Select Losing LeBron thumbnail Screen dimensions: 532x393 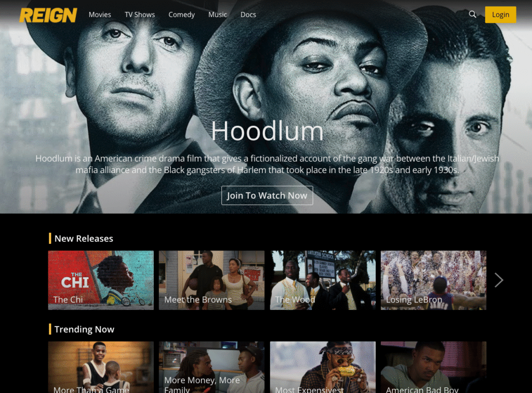(x=433, y=280)
